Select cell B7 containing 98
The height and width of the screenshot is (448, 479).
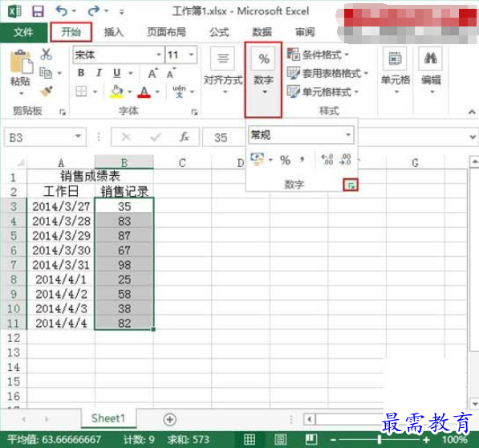pos(124,265)
